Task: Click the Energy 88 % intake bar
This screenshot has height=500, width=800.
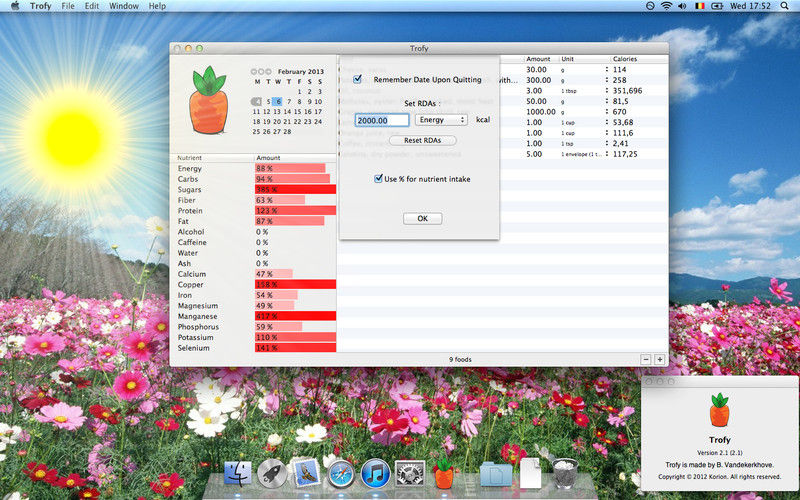Action: pos(290,168)
